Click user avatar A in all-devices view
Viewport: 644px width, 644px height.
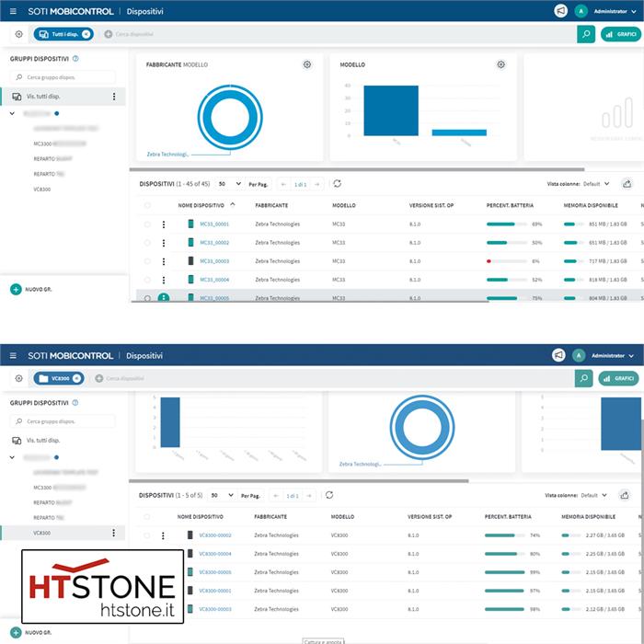[581, 11]
